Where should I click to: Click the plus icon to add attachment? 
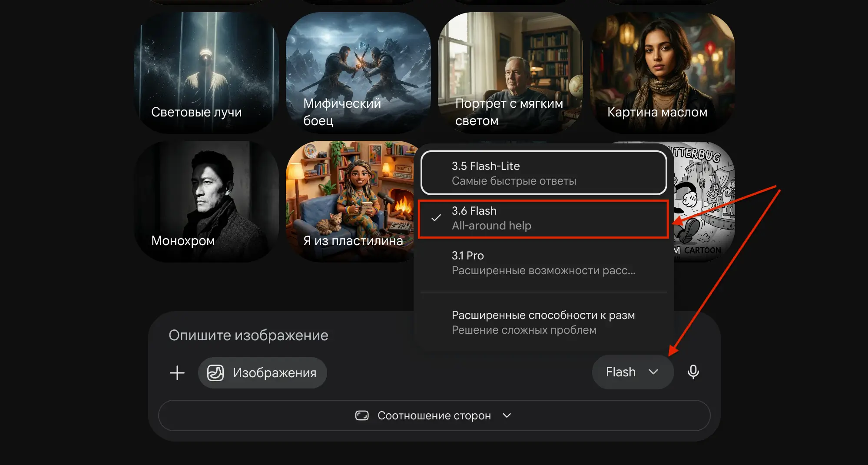177,373
